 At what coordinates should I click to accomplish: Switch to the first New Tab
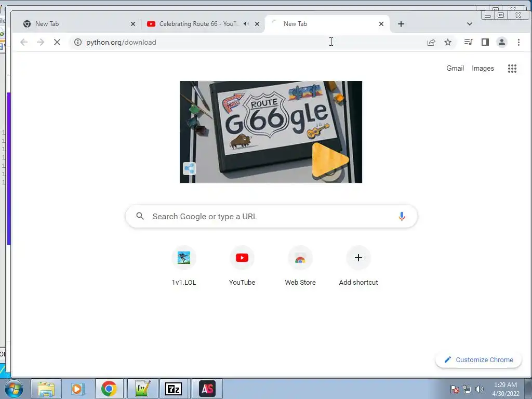click(76, 24)
